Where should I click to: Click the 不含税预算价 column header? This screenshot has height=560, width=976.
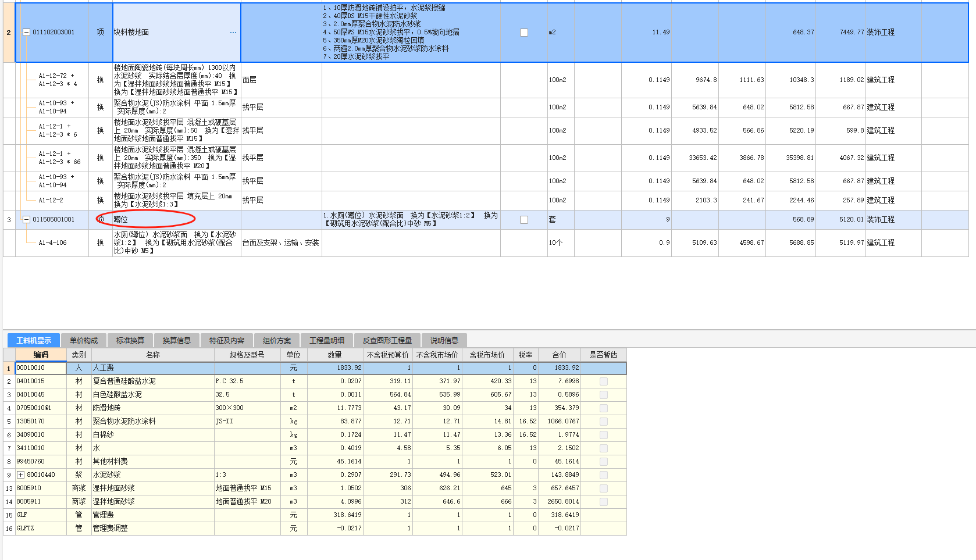pos(388,355)
